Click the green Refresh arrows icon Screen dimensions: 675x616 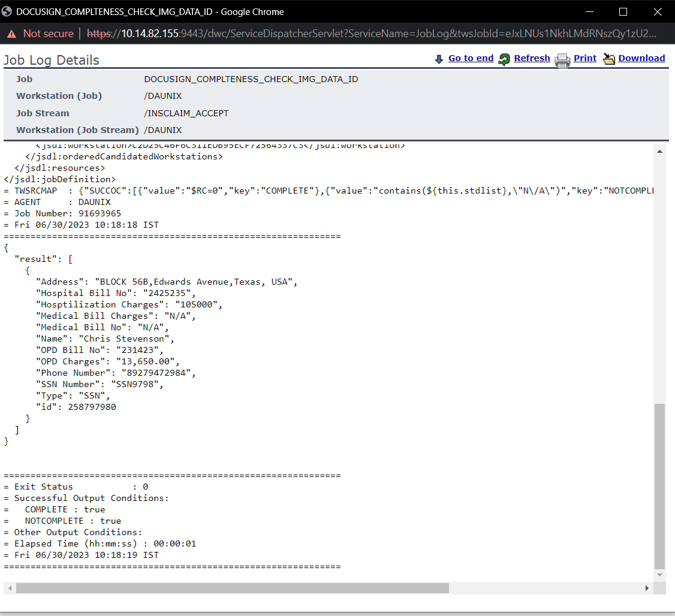tap(505, 59)
